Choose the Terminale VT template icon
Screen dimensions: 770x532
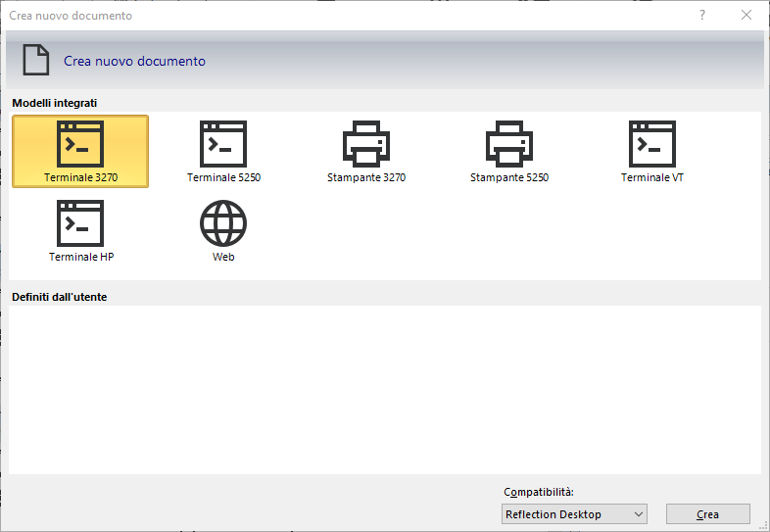pos(652,144)
